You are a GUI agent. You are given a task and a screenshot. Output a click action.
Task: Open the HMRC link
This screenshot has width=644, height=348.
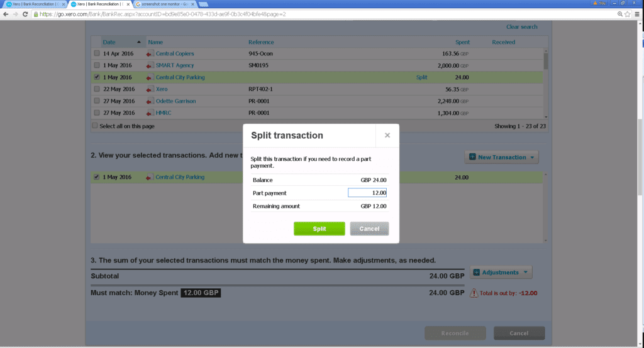[164, 113]
